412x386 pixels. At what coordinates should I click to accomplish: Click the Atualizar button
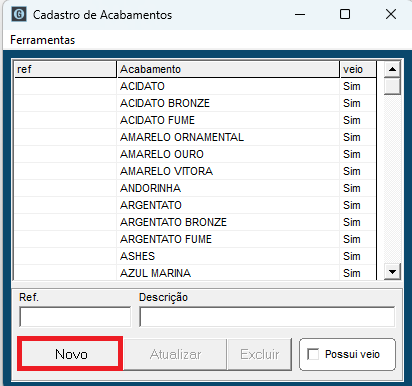pos(175,354)
